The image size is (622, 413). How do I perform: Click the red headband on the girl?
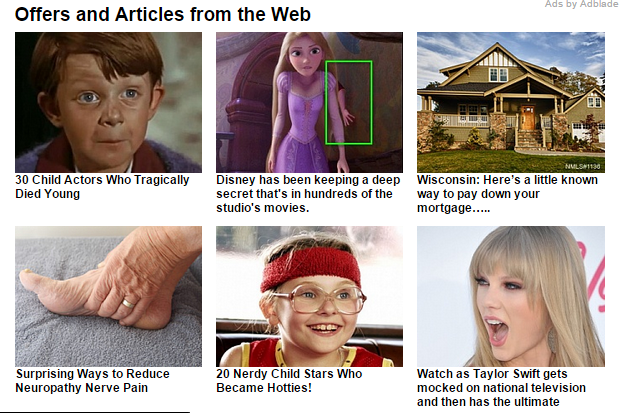[310, 270]
